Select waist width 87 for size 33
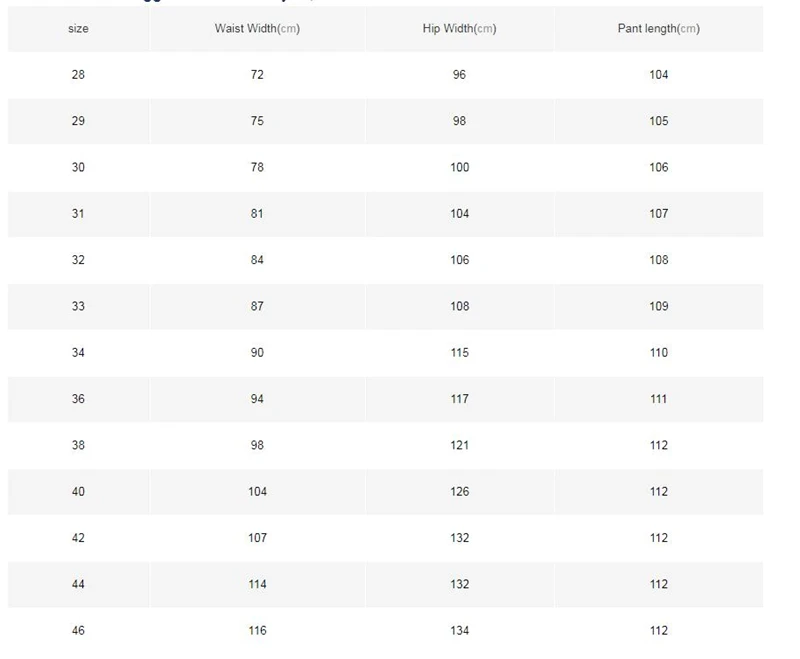This screenshot has height=659, width=800. click(x=257, y=307)
